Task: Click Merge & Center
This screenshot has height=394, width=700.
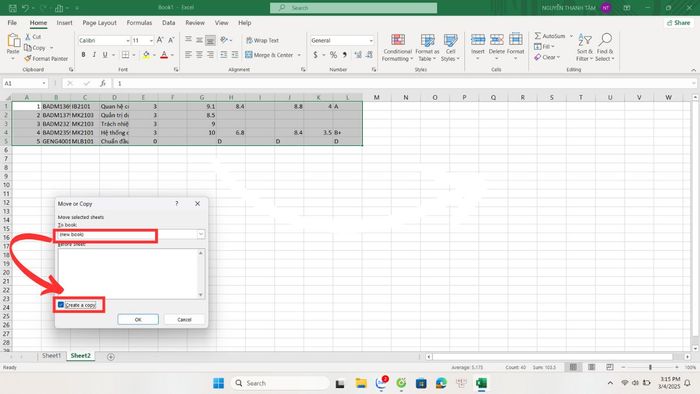Action: click(269, 55)
